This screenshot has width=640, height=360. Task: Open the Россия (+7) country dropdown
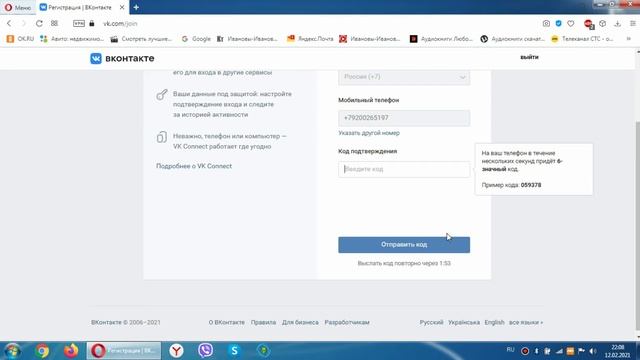click(x=404, y=77)
